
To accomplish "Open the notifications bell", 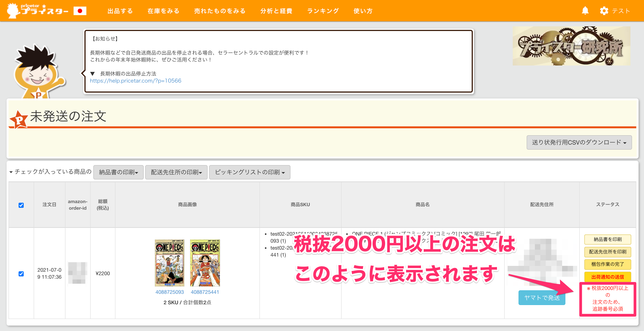I will click(585, 11).
